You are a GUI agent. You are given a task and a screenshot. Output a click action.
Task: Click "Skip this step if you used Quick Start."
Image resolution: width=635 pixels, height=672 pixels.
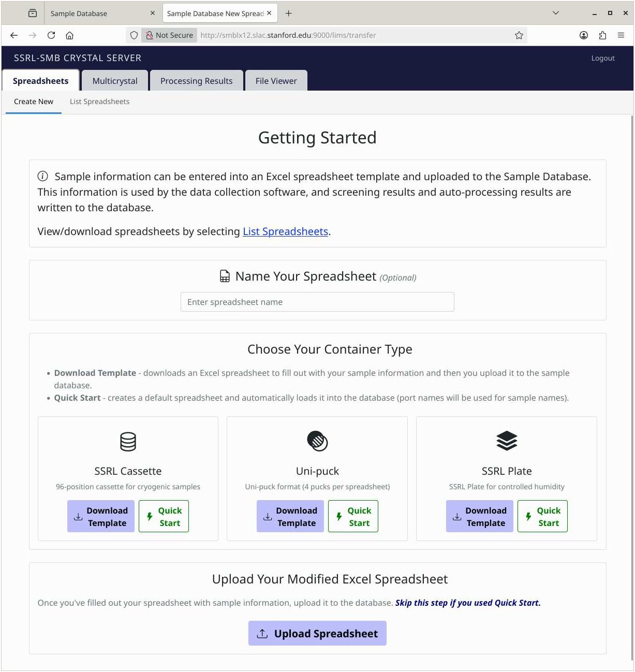pos(468,603)
